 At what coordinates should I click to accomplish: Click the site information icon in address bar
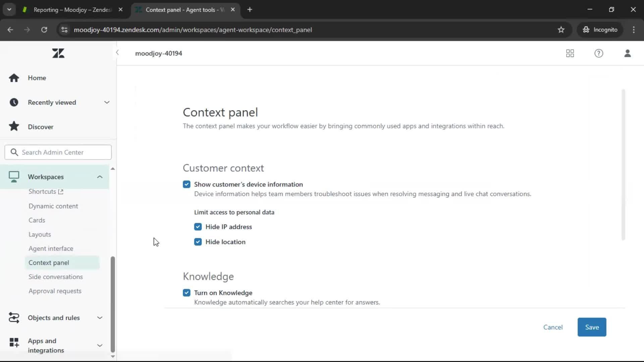(64, 30)
